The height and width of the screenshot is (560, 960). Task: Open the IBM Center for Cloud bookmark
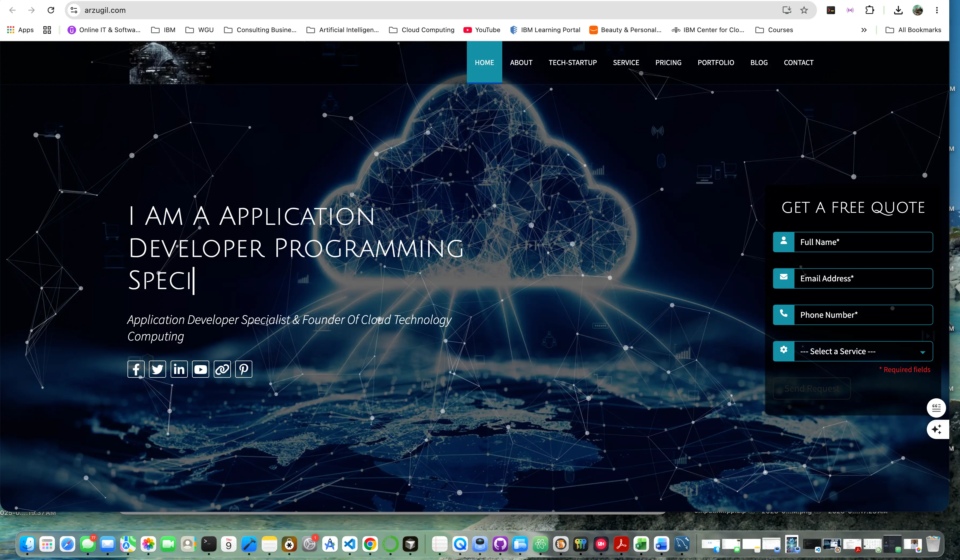(x=708, y=30)
